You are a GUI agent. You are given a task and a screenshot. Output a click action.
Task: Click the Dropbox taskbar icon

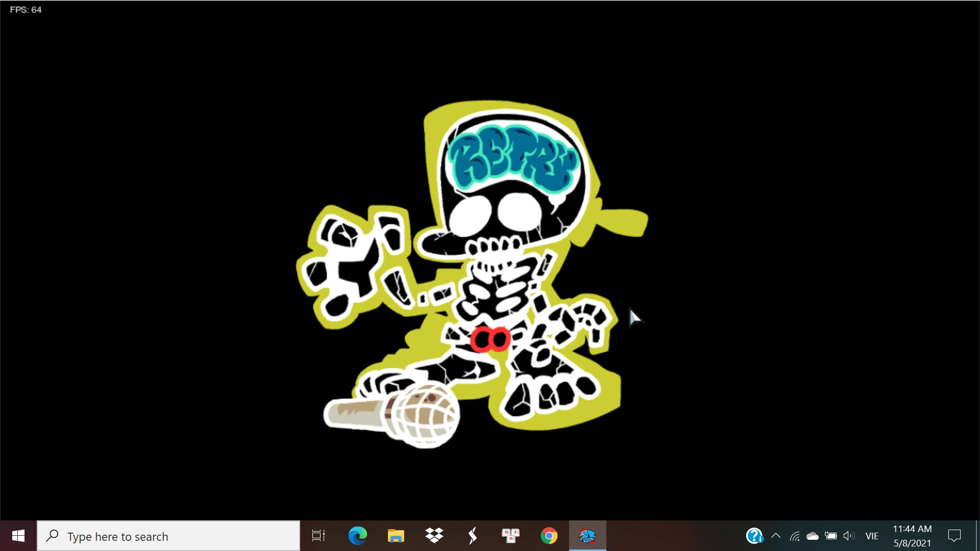(433, 536)
